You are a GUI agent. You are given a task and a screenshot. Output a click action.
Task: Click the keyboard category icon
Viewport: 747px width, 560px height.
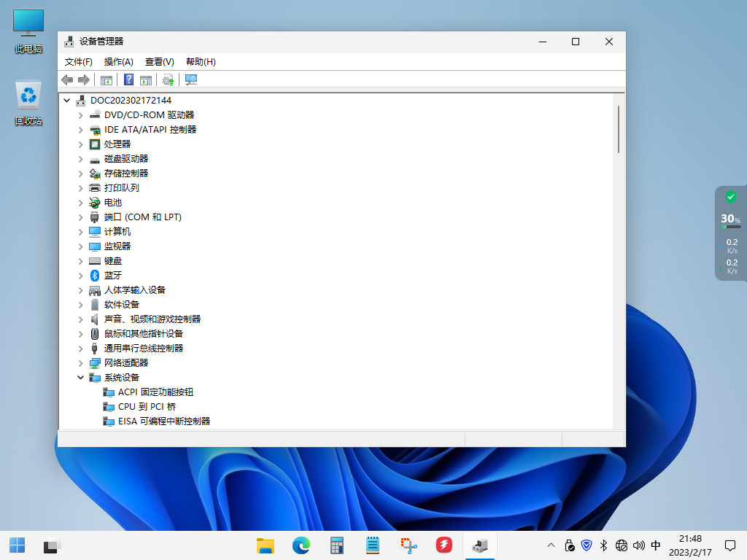pos(95,261)
